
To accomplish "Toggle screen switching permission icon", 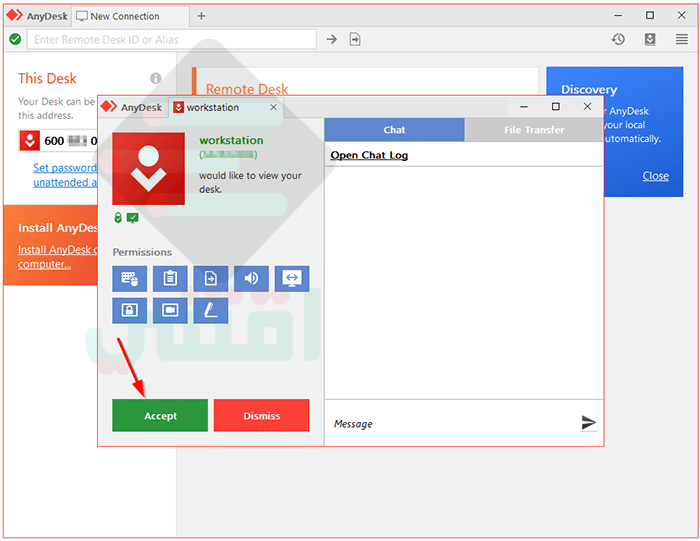I will (x=292, y=279).
